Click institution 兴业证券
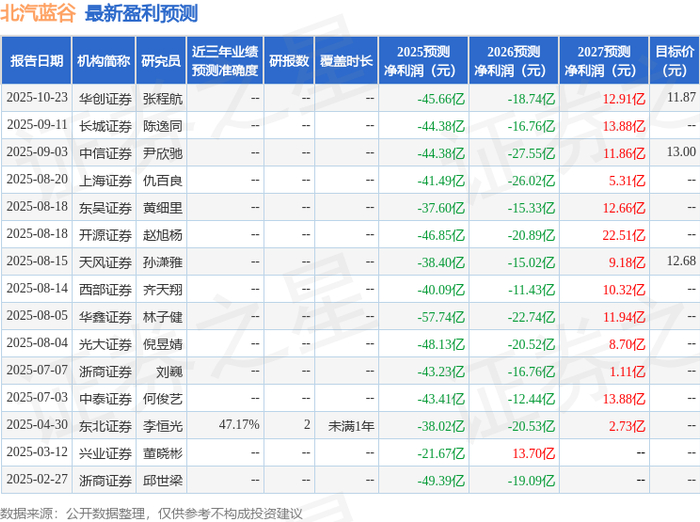The image size is (700, 522). click(x=105, y=453)
